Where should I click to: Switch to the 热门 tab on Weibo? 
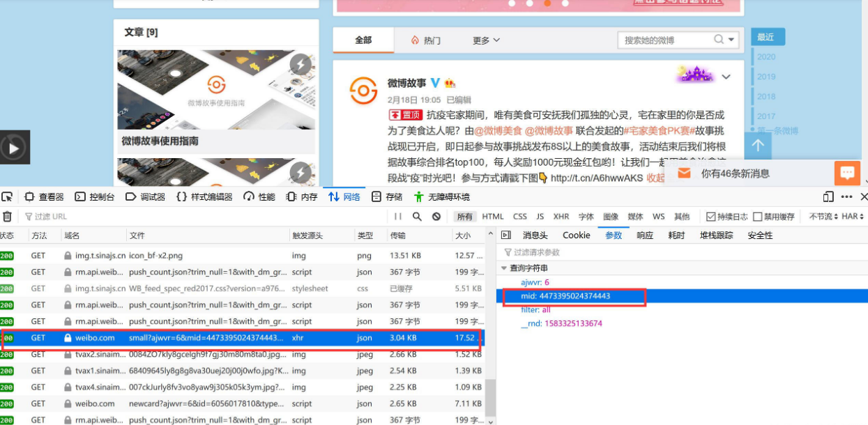(x=426, y=40)
